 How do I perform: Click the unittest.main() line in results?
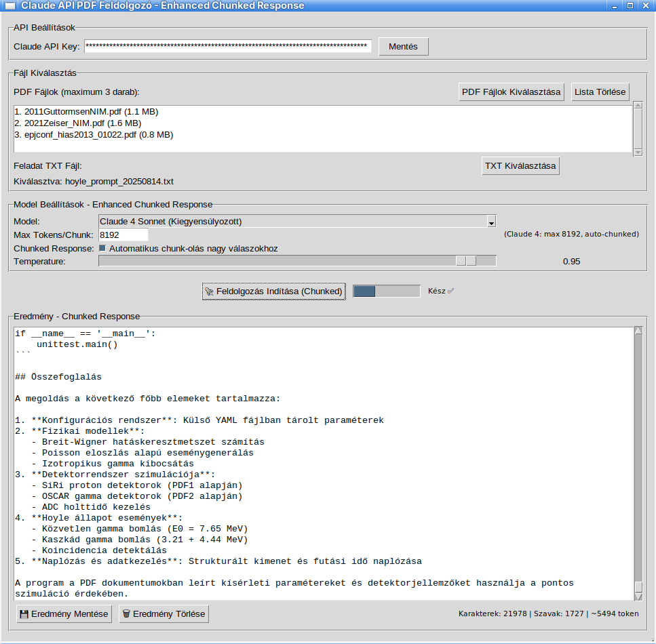click(x=77, y=344)
